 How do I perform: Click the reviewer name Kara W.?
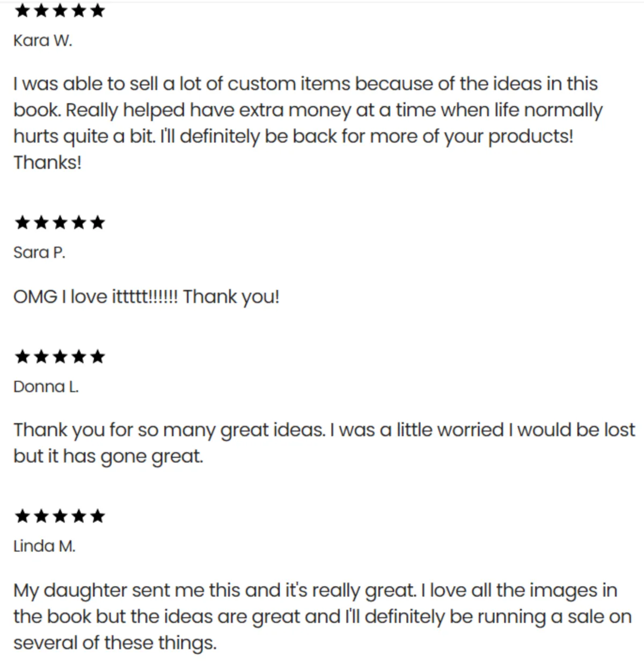[x=42, y=41]
